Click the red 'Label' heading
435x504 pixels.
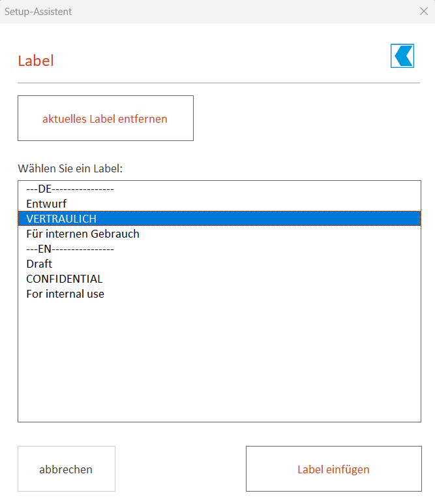(x=36, y=61)
